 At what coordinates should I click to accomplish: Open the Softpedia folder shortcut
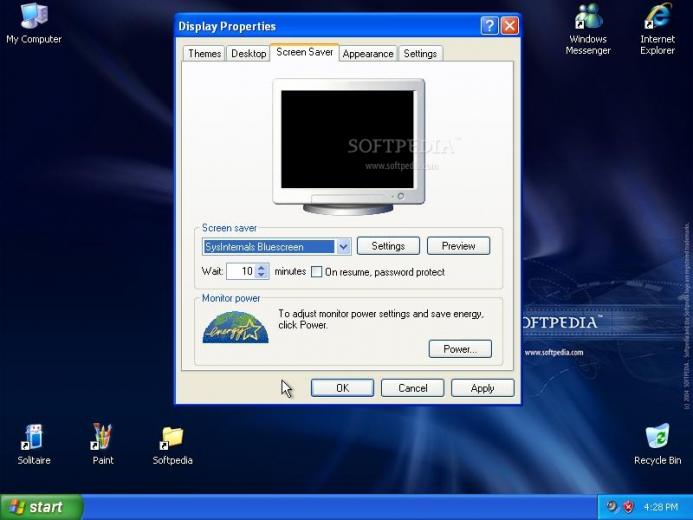coord(172,445)
